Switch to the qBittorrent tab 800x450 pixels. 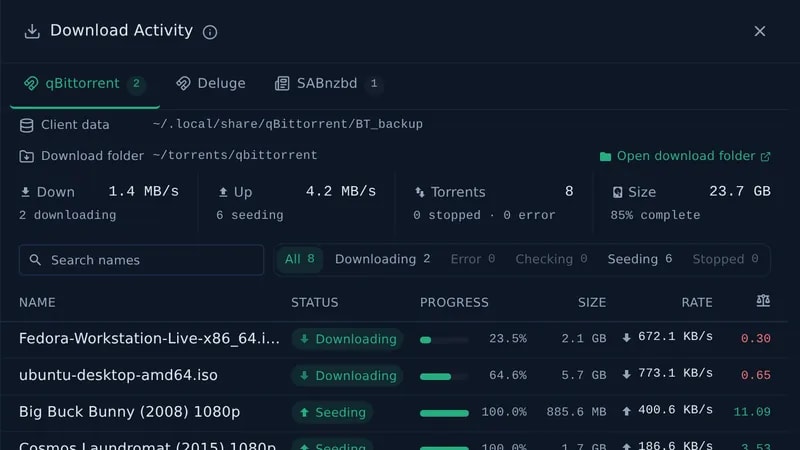point(85,84)
